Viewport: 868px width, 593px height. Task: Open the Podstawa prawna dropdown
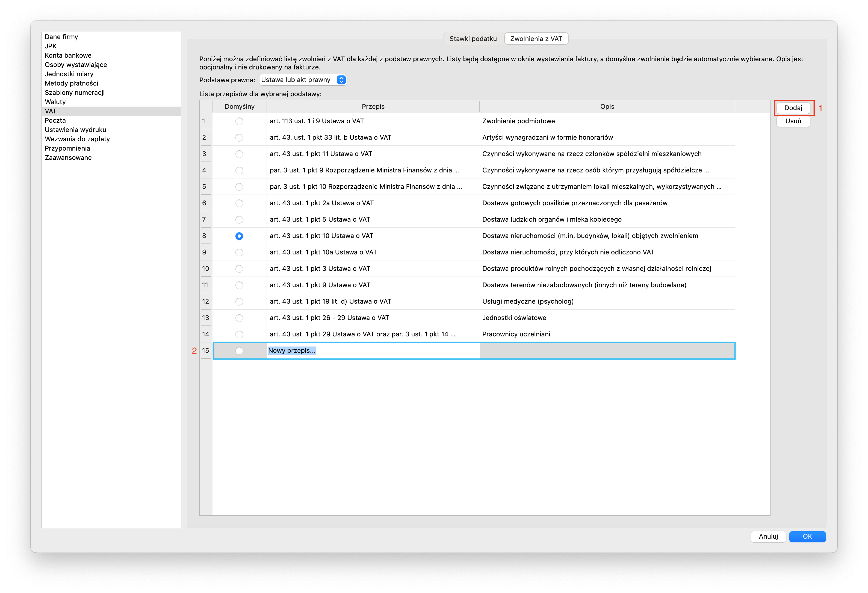[303, 80]
